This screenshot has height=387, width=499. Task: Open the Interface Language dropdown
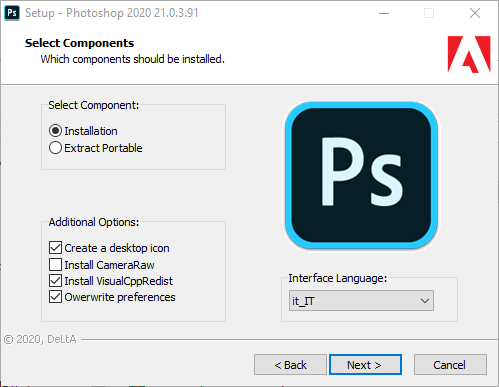point(361,301)
